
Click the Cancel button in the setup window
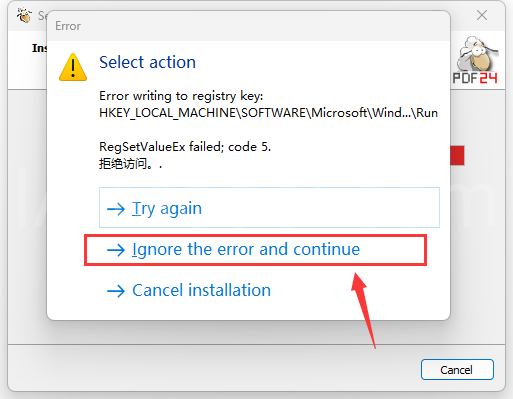pos(457,369)
